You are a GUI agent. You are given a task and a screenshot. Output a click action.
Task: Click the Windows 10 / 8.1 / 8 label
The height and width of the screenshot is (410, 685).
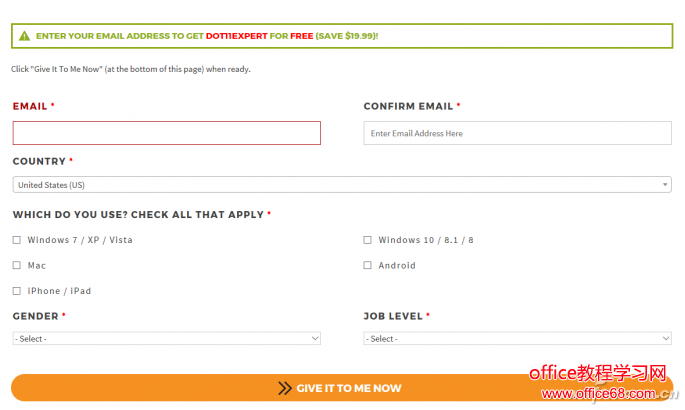426,240
